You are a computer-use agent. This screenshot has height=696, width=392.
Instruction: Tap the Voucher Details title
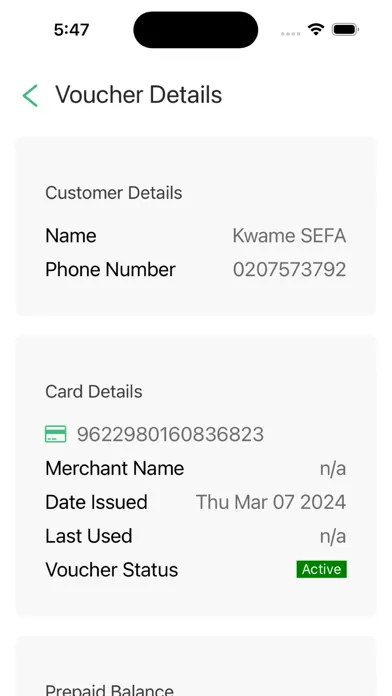[x=139, y=95]
